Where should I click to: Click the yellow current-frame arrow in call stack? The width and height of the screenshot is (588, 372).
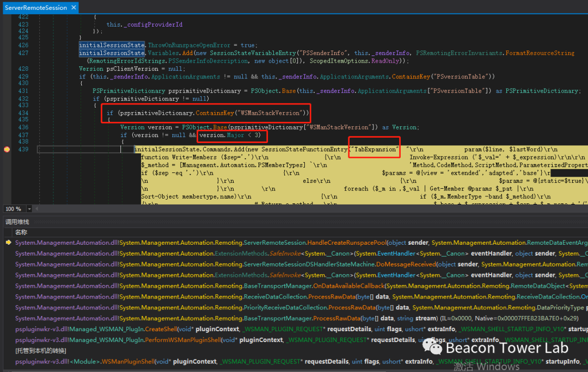(8, 243)
